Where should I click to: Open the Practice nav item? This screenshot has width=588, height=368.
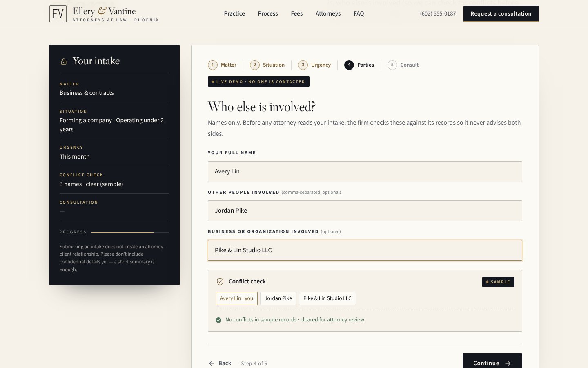click(x=234, y=13)
